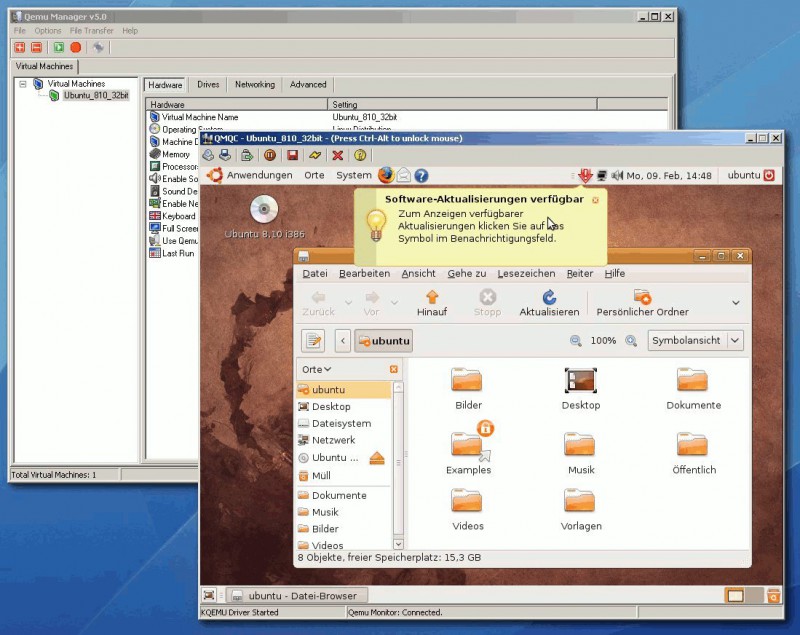Toggle text-based location entry with the pencil icon

click(x=313, y=340)
